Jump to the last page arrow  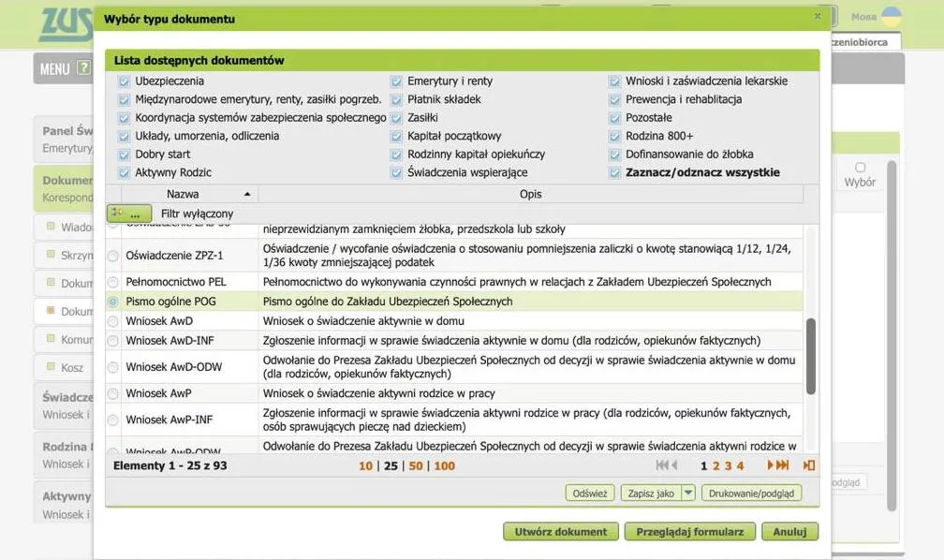[782, 464]
